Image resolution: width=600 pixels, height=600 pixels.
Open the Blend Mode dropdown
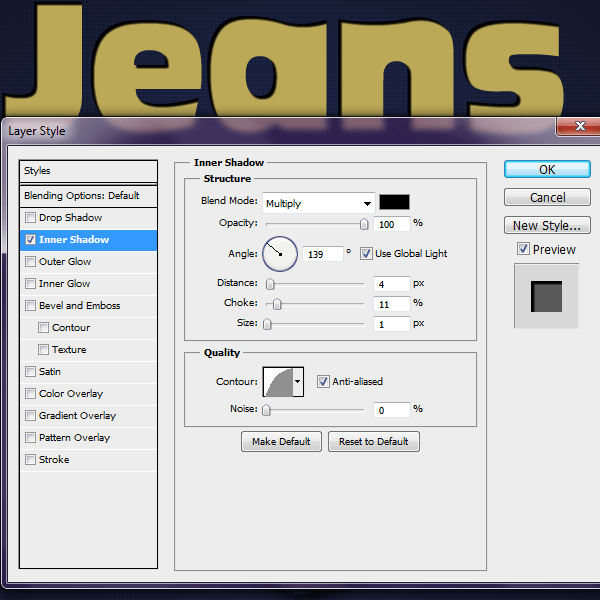point(318,203)
